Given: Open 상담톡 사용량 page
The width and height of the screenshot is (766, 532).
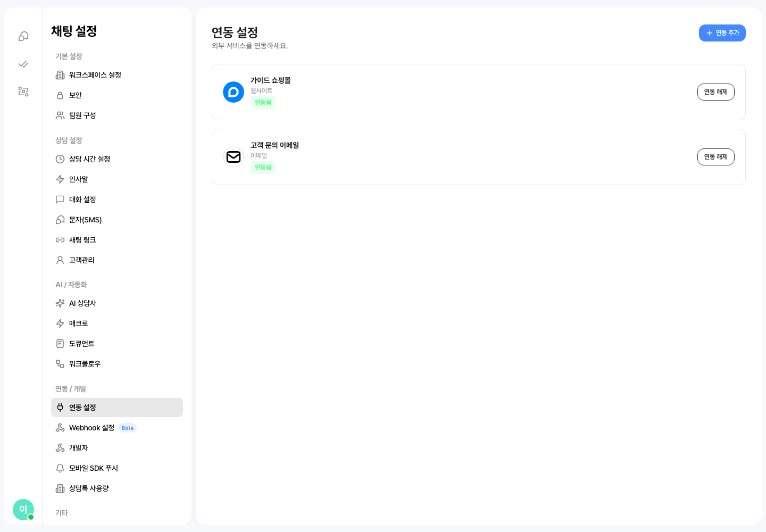Looking at the screenshot, I should point(117,488).
